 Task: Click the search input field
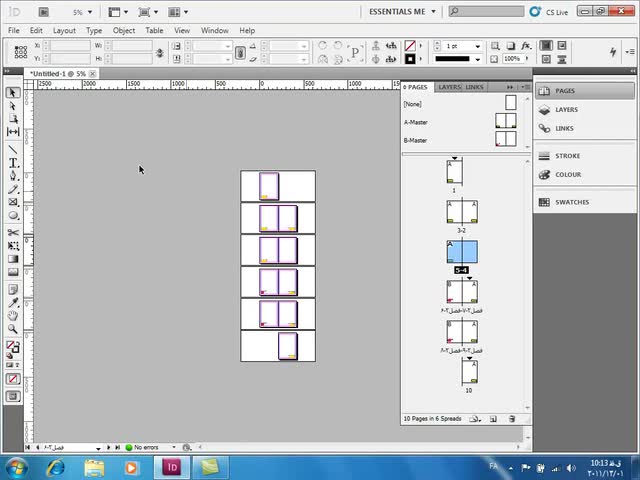pyautogui.click(x=486, y=11)
